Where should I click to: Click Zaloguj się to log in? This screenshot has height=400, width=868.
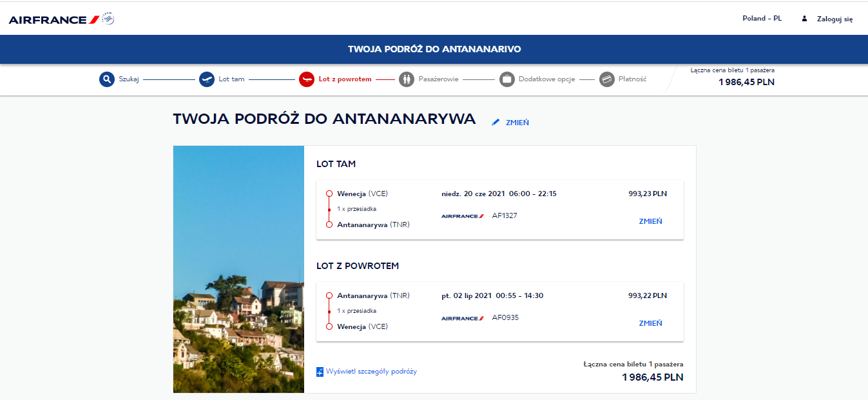pyautogui.click(x=834, y=19)
